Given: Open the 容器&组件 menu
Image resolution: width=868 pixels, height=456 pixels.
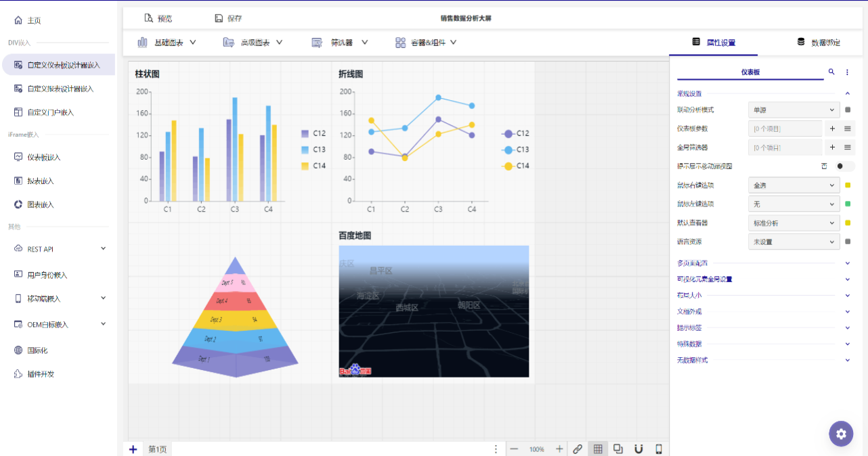Looking at the screenshot, I should (x=427, y=42).
